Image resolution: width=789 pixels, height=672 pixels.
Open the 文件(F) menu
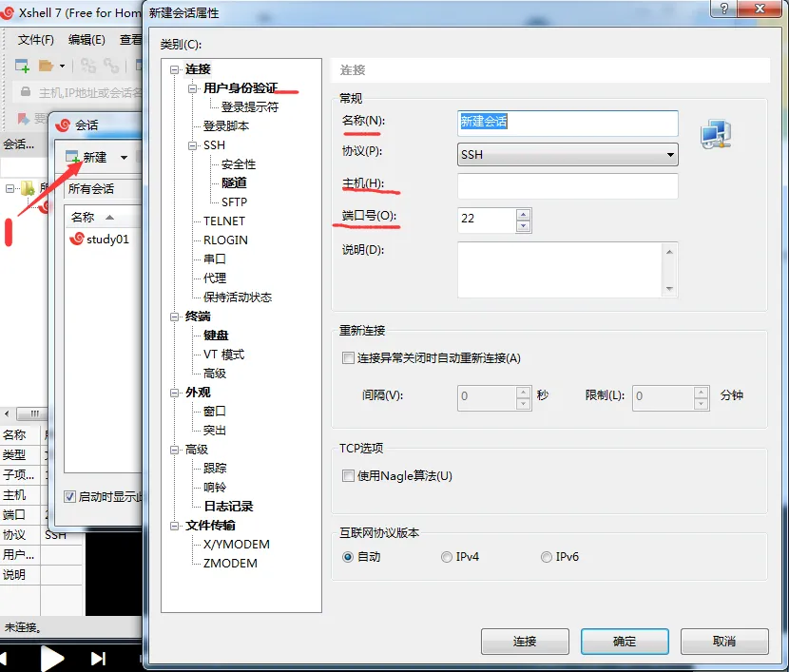[36, 40]
